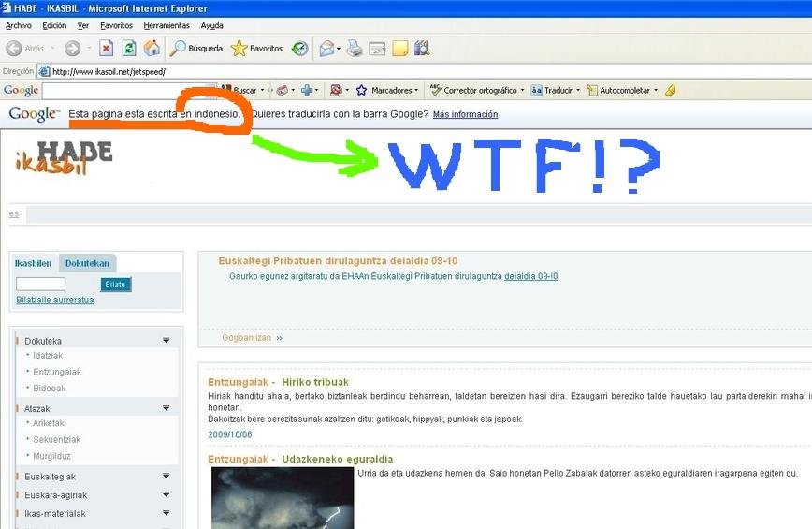Screen dimensions: 812x529
Task: Click the HABE ikasbil logo
Action: 65,157
